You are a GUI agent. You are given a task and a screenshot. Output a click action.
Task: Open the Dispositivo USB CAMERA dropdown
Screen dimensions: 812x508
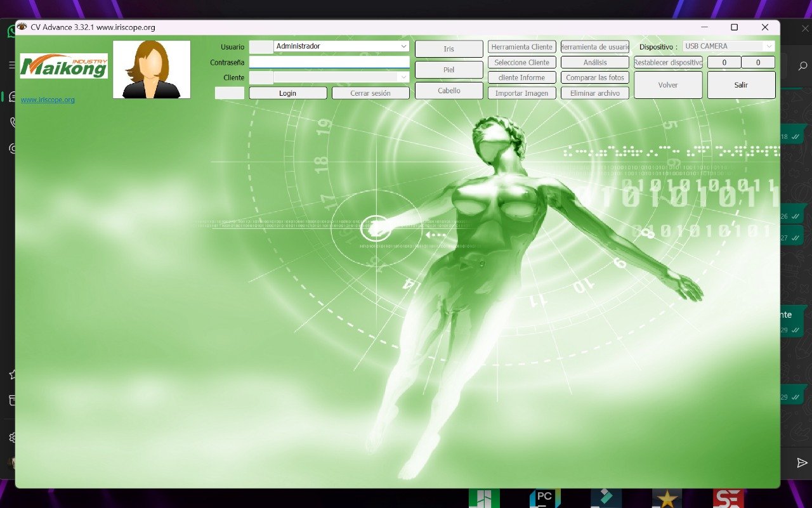pyautogui.click(x=769, y=46)
